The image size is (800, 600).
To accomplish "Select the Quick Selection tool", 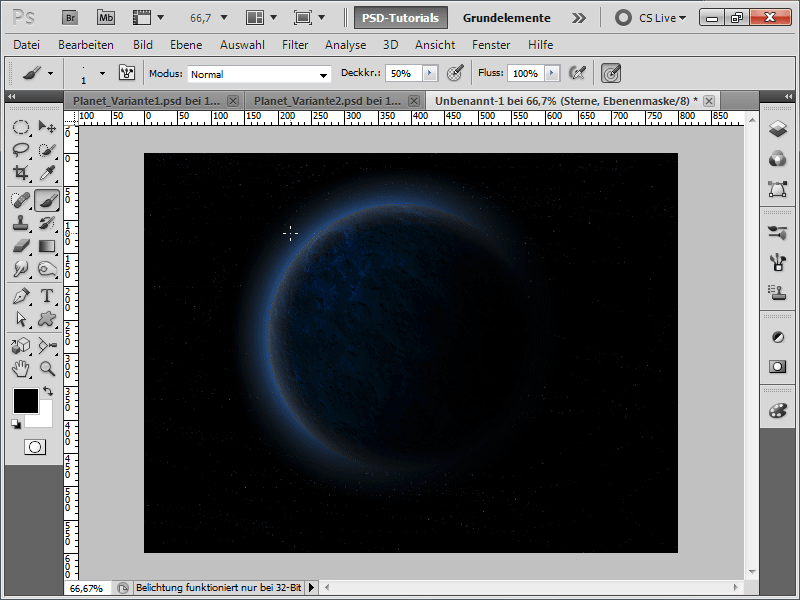I will [x=47, y=149].
